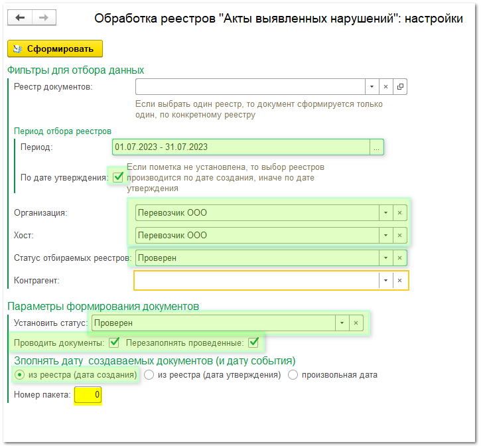Image resolution: width=481 pixels, height=448 pixels.
Task: Clear the Хост field value
Action: click(x=399, y=236)
